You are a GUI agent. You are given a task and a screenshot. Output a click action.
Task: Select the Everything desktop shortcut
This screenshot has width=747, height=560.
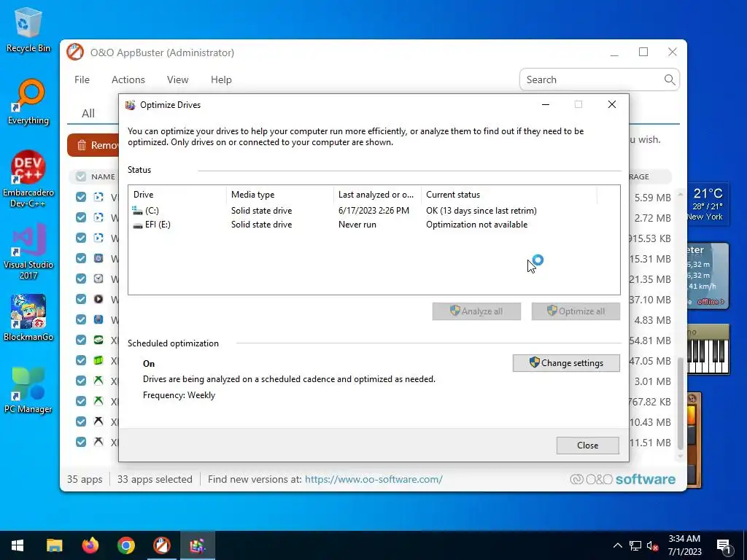(28, 102)
